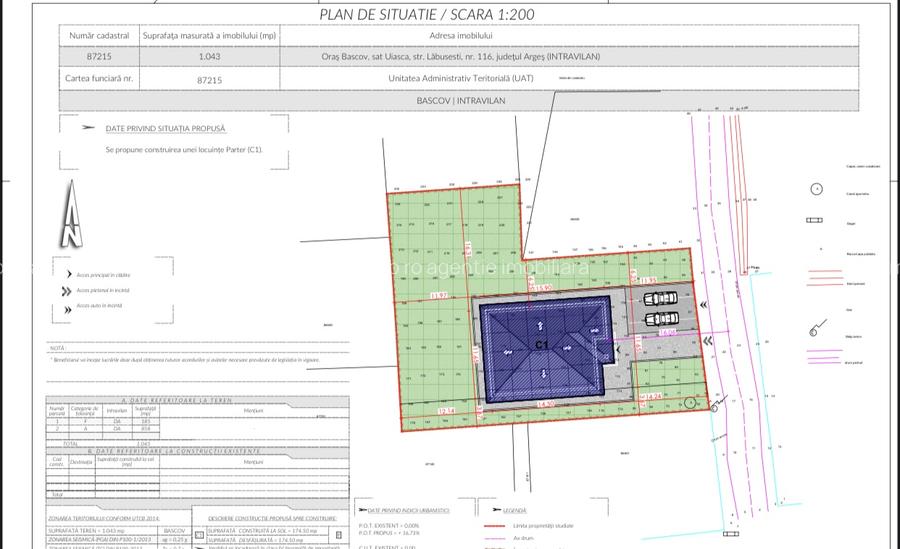
Task: Click the Se propune construirea unei locuințe text
Action: (184, 149)
